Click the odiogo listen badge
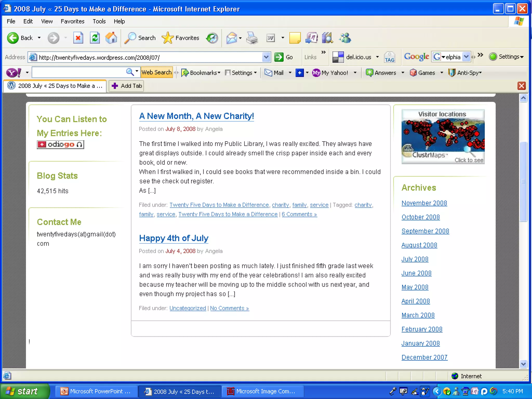Viewport: 532px width, 399px height. [61, 144]
